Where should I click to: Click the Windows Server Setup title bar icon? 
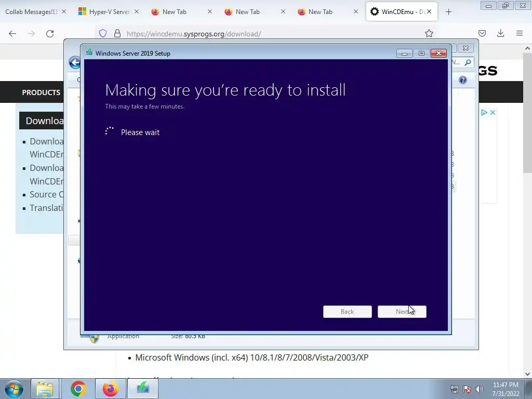[x=89, y=52]
